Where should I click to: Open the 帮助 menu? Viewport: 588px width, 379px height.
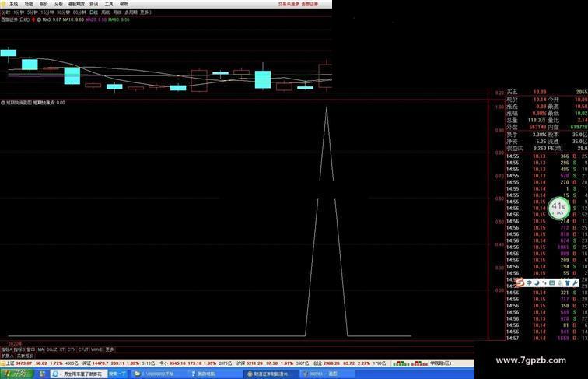[124, 4]
